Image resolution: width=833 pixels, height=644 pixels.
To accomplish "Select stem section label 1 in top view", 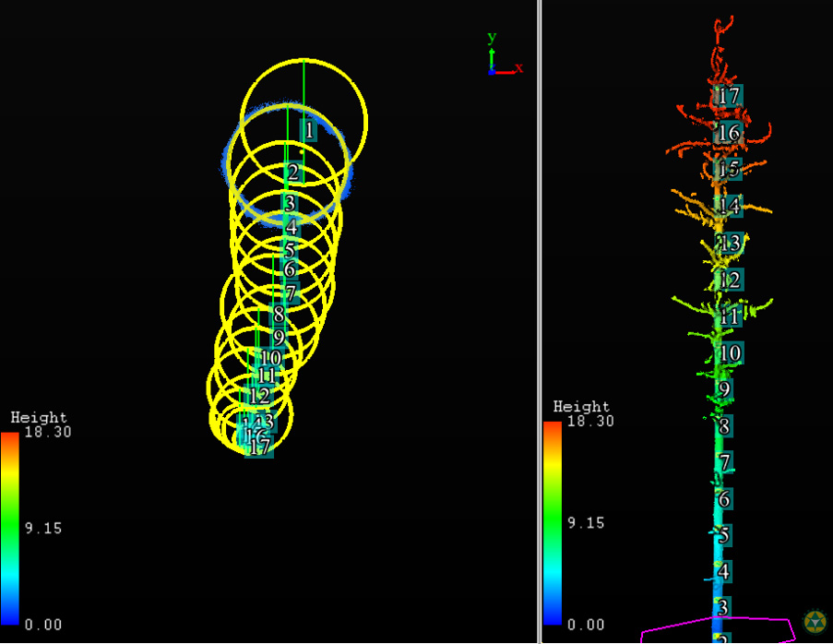I will 309,130.
